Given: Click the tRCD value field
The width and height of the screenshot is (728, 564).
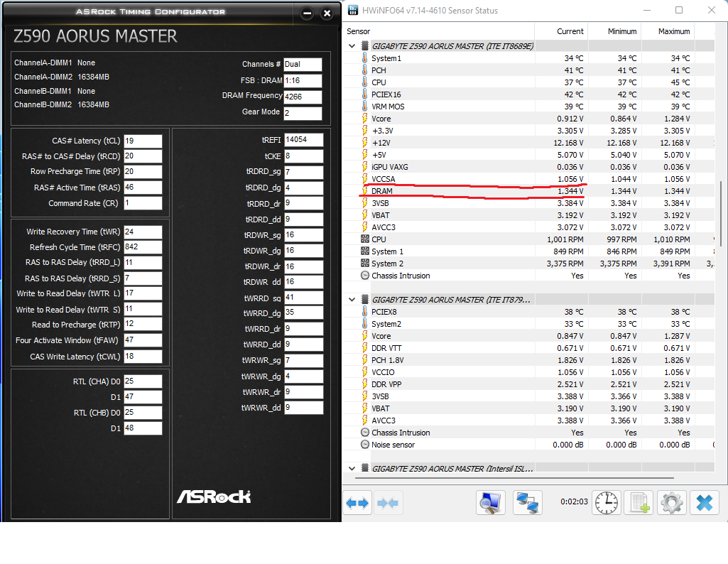Looking at the screenshot, I should click(x=143, y=156).
